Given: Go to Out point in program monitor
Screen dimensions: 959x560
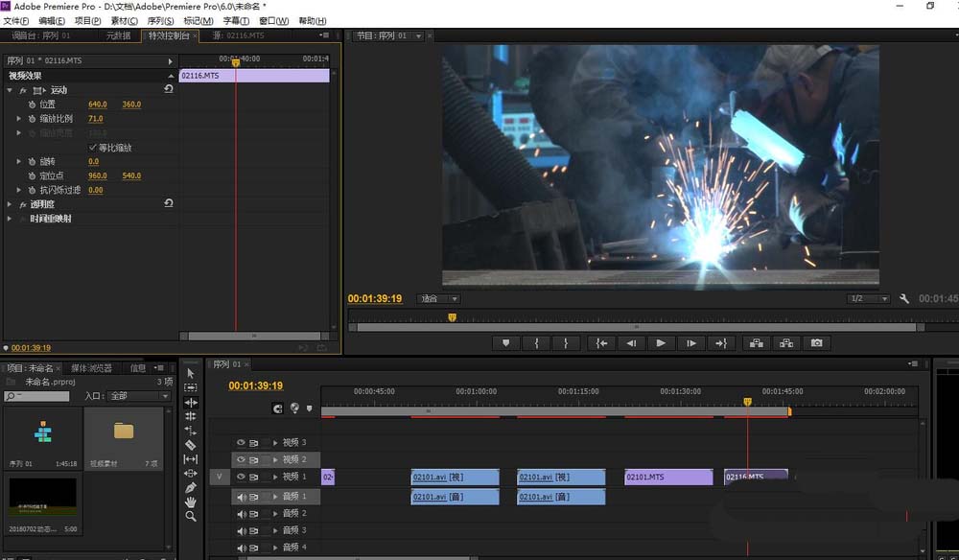Looking at the screenshot, I should 721,343.
